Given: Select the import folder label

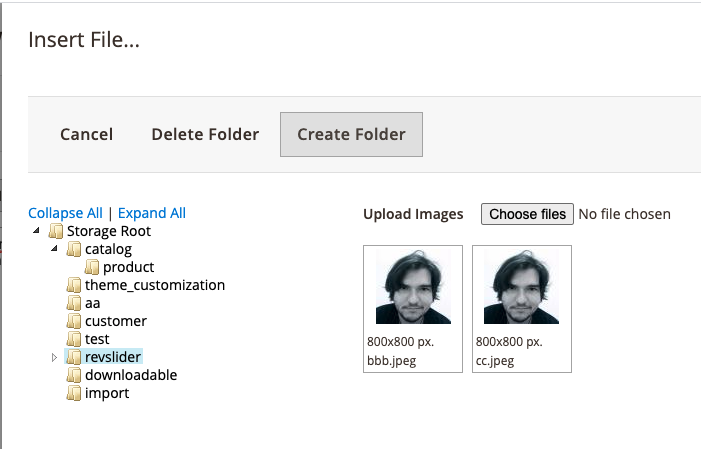Looking at the screenshot, I should pyautogui.click(x=107, y=393).
